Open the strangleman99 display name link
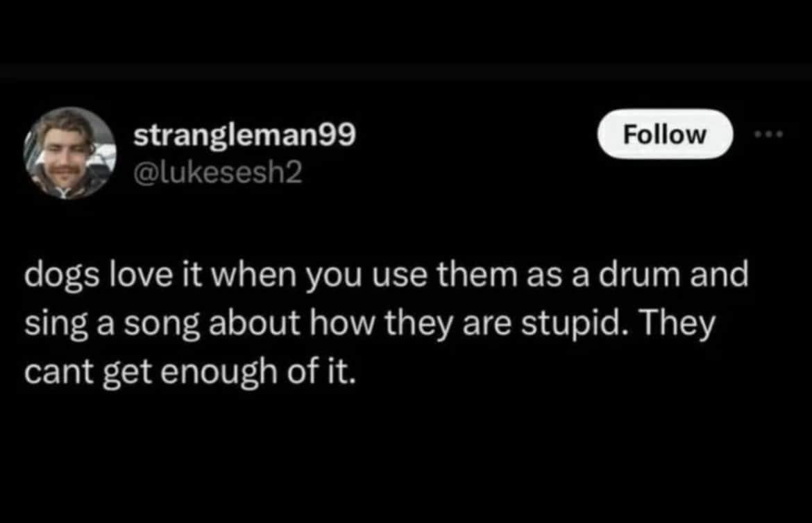 click(245, 136)
